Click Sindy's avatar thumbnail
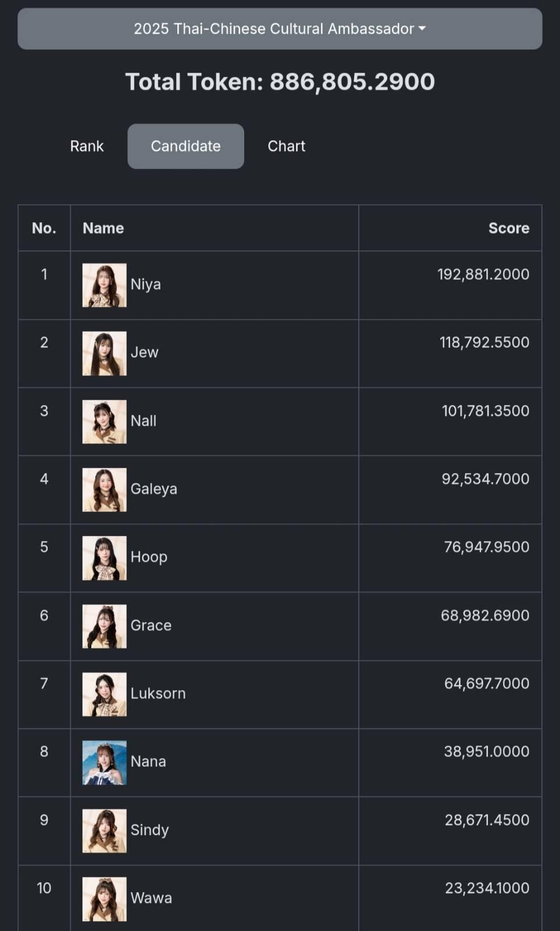The image size is (560, 931). (x=104, y=830)
